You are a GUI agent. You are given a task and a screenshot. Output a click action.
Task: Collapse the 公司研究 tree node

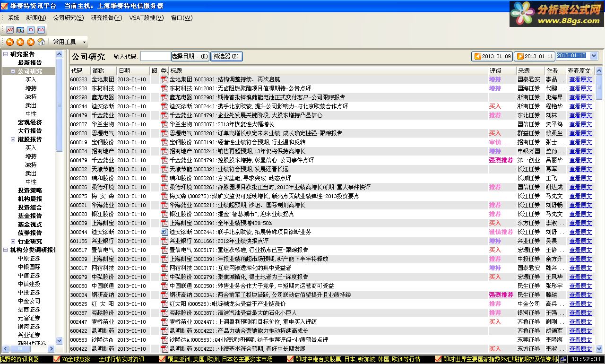click(x=13, y=71)
